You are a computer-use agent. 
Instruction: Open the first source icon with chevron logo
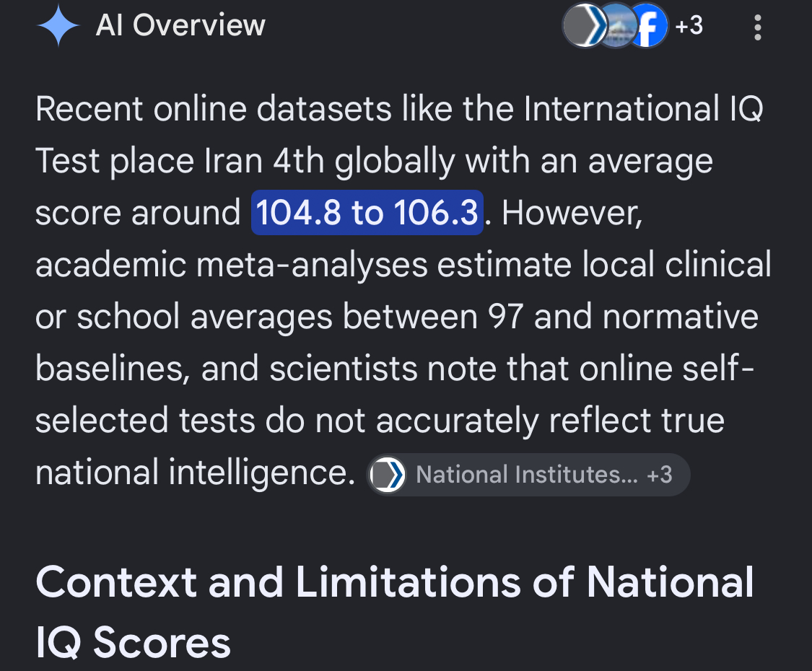click(584, 25)
